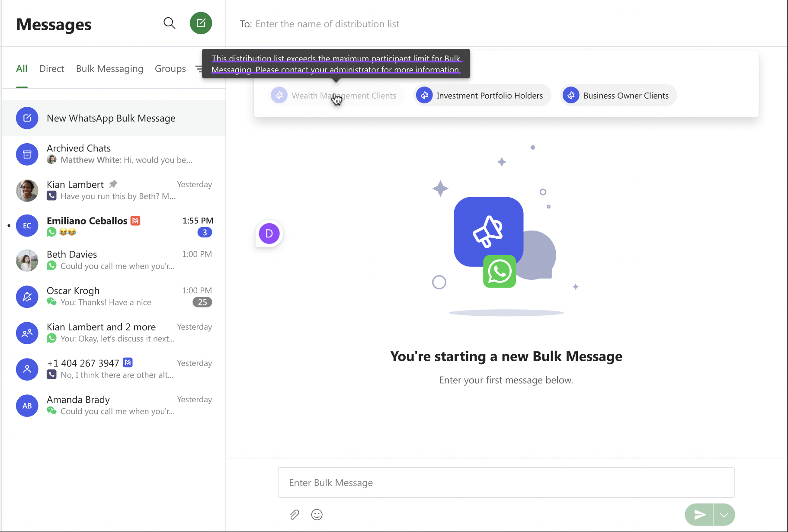This screenshot has height=532, width=788.
Task: Click the phone icon under Kian Lambert
Action: (51, 196)
